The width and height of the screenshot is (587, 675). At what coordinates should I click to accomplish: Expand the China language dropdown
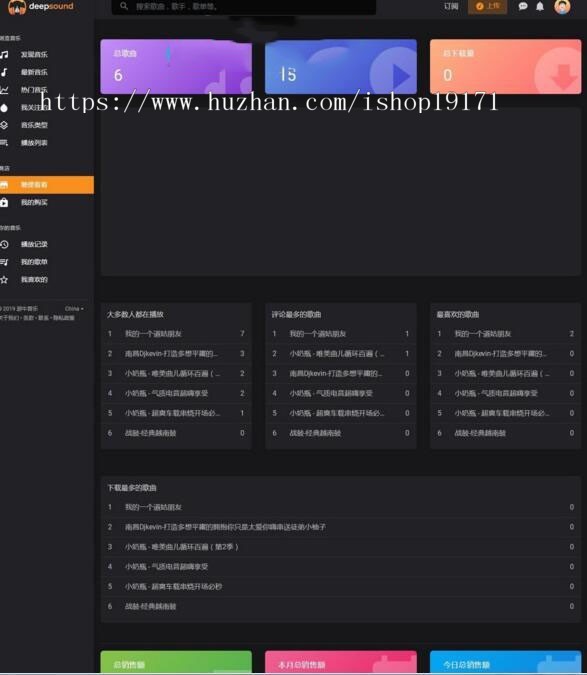click(74, 309)
